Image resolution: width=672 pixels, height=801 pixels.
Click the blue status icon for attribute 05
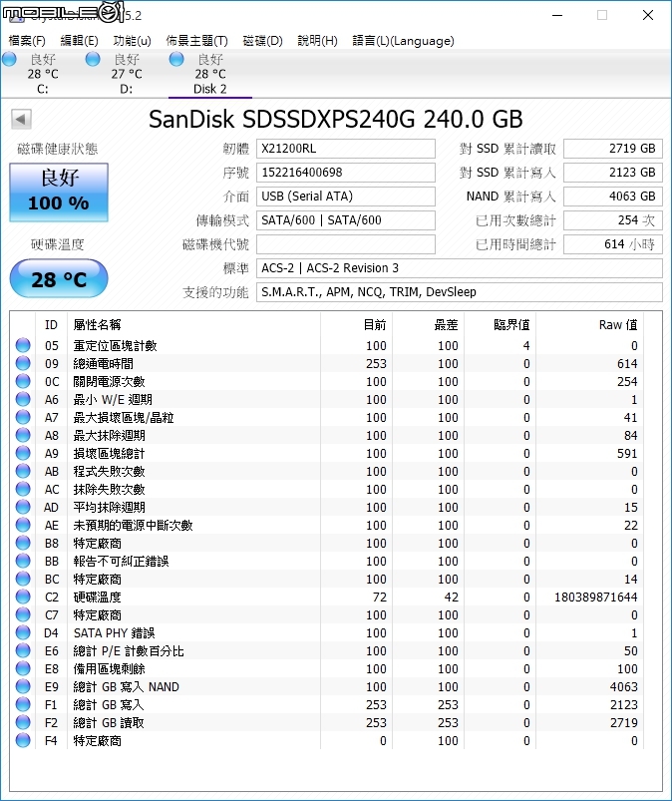click(x=23, y=345)
